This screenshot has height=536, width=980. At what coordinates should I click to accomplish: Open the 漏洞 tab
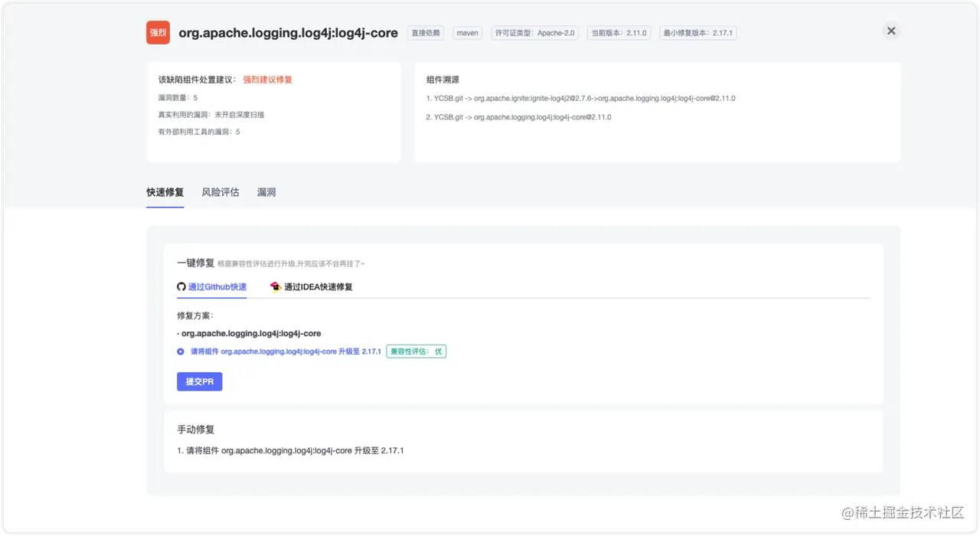(266, 192)
